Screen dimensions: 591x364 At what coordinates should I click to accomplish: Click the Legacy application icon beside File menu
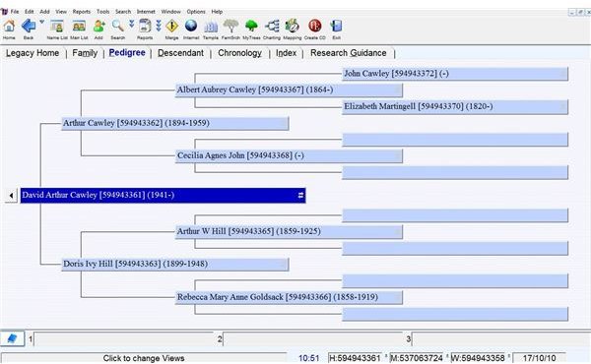pos(5,12)
